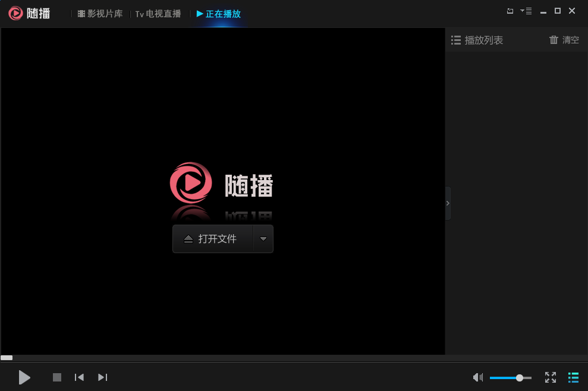Click the 播放列表 header list icon
Screen dimensions: 588x391
455,40
